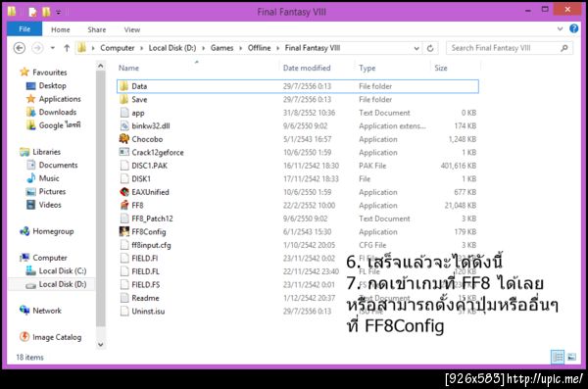The image size is (588, 389).
Task: Open the address bar history dropdown
Action: pyautogui.click(x=416, y=48)
